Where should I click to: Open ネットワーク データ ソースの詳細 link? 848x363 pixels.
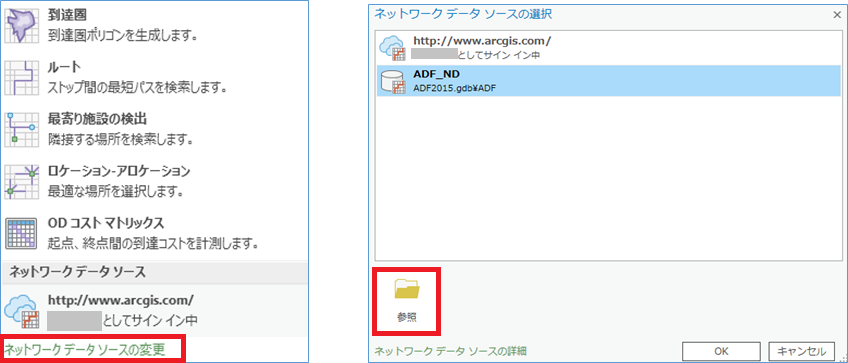tap(450, 351)
